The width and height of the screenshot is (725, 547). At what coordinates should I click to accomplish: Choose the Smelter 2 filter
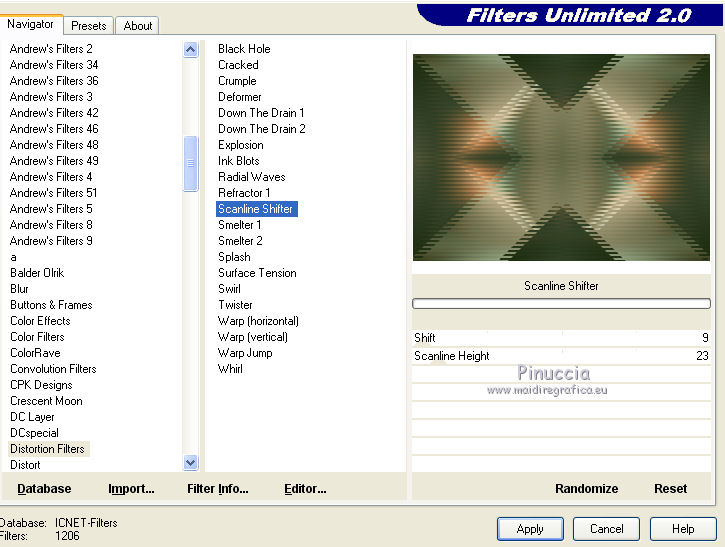click(x=240, y=241)
